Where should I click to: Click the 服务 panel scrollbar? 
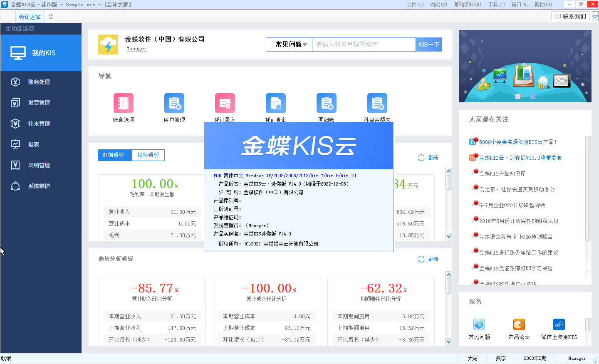(x=588, y=324)
